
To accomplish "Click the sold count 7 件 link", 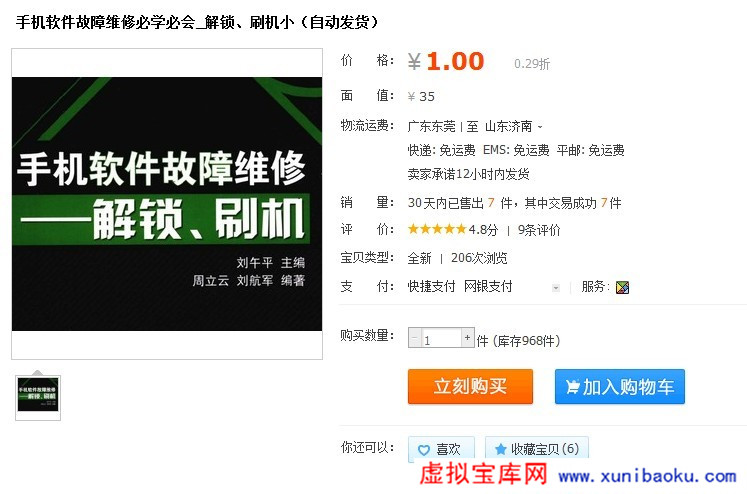I will 499,203.
